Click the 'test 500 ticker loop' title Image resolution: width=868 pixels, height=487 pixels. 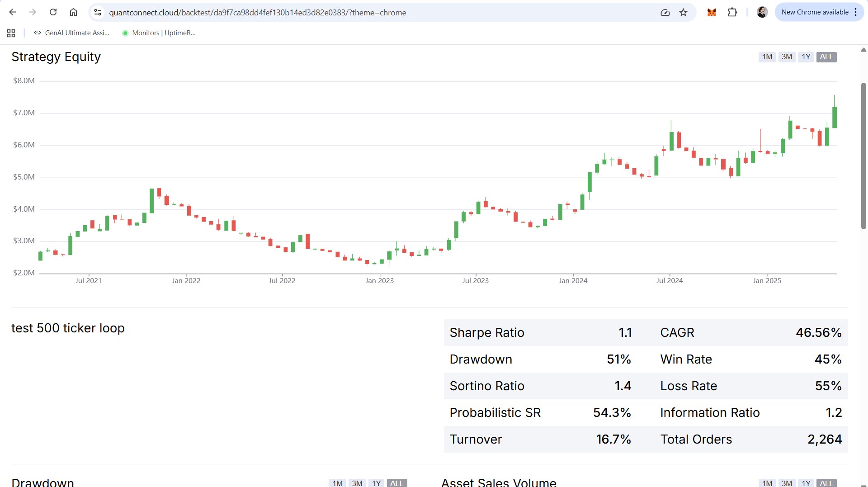[x=68, y=328]
